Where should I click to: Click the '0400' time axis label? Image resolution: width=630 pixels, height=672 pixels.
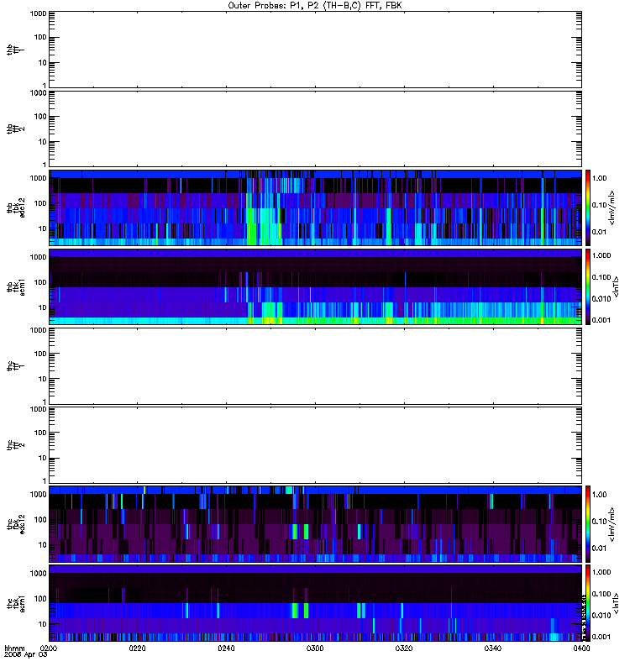581,648
